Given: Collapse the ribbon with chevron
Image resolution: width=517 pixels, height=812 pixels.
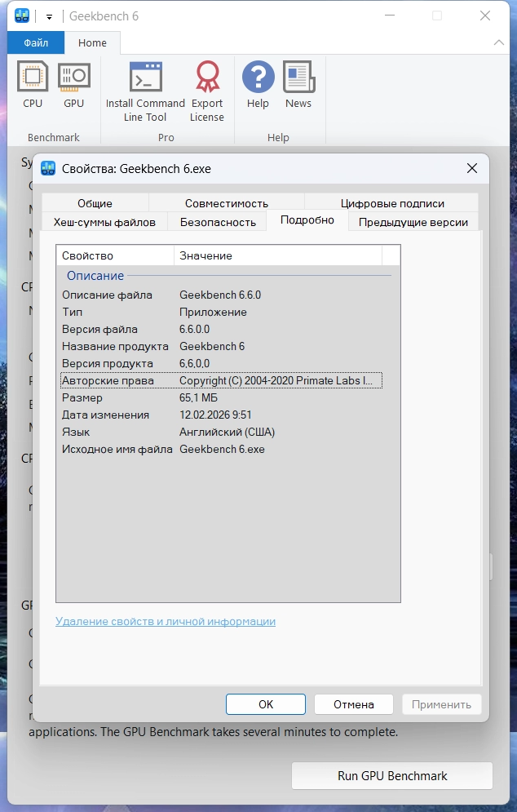Looking at the screenshot, I should pos(499,42).
